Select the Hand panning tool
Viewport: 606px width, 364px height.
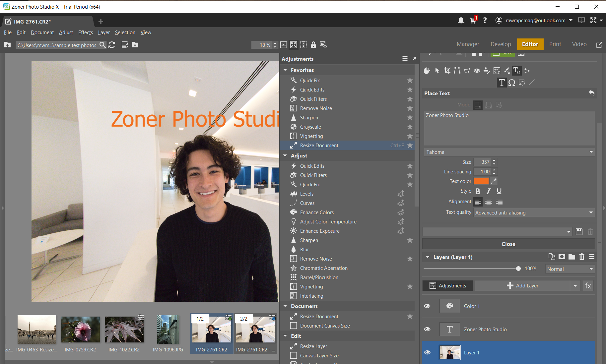click(x=427, y=70)
